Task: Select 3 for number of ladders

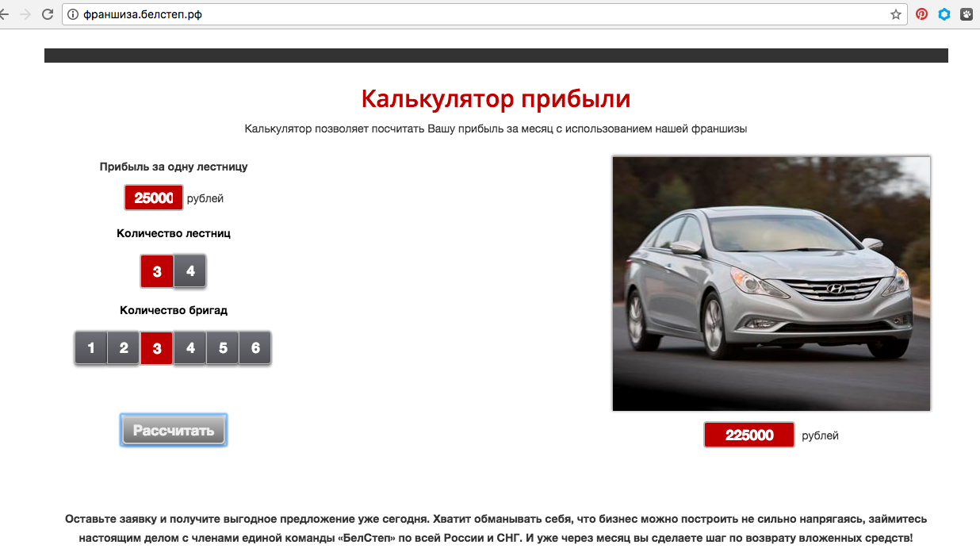Action: 157,271
